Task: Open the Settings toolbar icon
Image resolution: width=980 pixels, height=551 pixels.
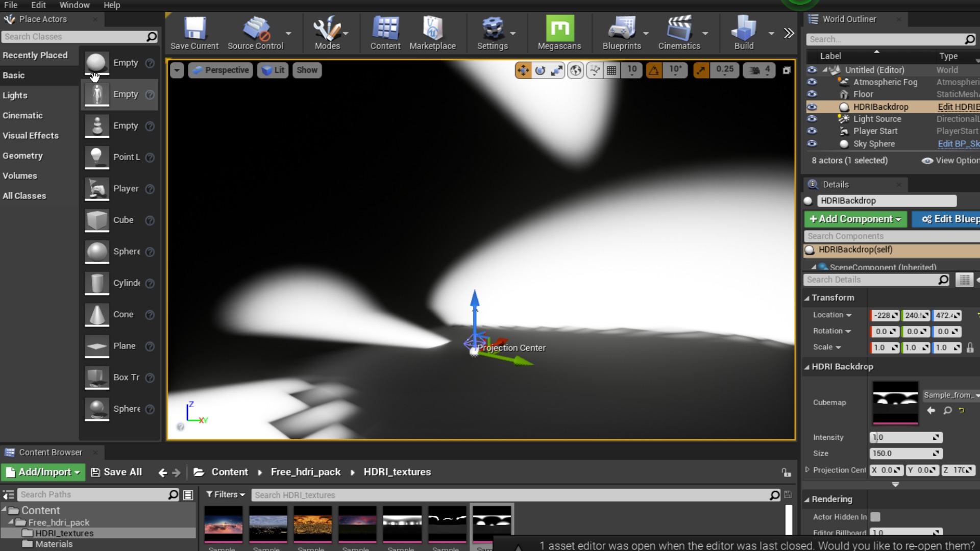Action: pos(492,33)
